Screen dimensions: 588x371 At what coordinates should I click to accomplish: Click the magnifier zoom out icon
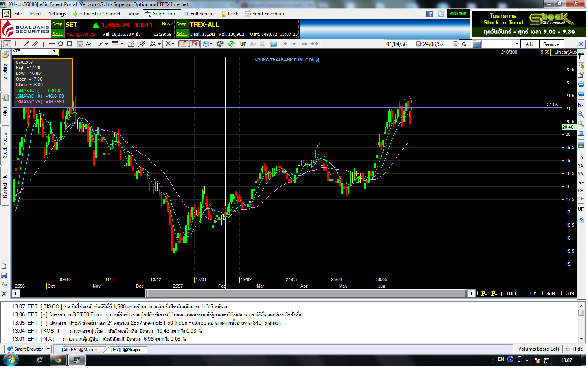tap(581, 124)
